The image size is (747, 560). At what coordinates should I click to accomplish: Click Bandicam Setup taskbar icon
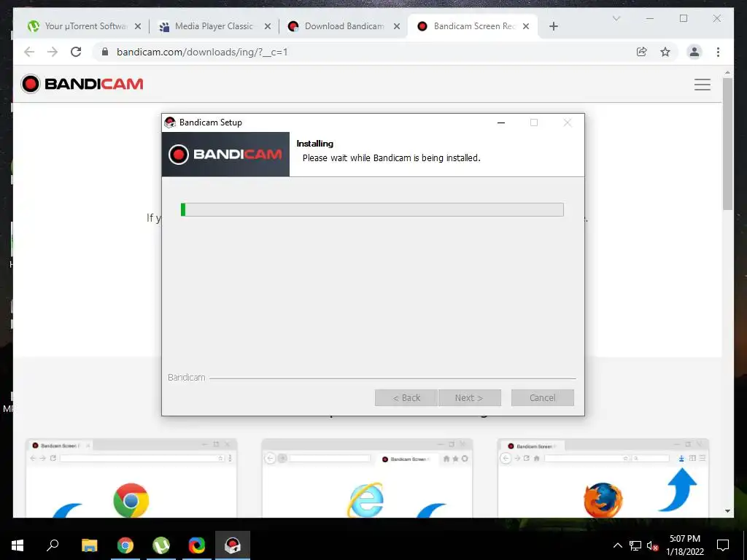point(233,545)
